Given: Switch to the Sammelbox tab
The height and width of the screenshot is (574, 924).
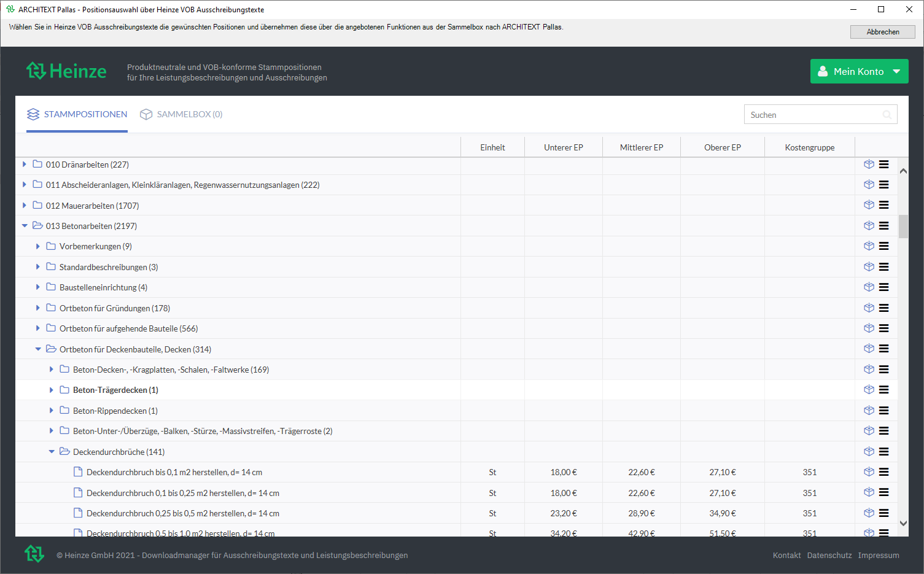Looking at the screenshot, I should pos(182,114).
